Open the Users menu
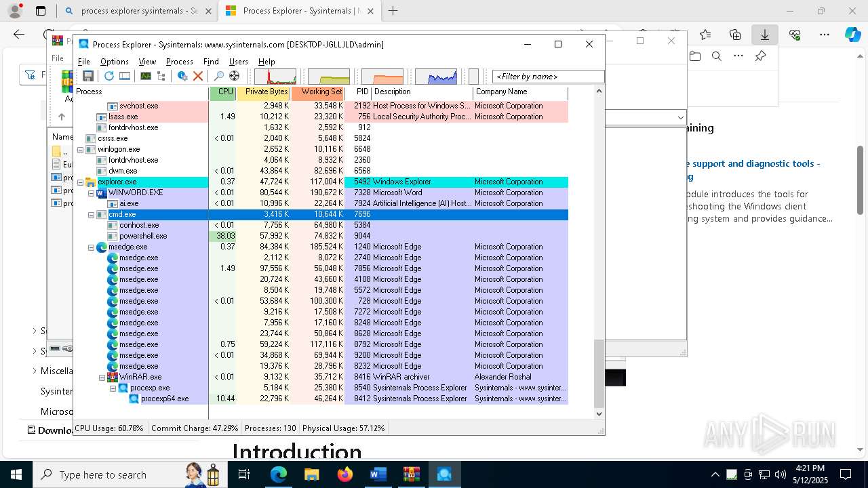This screenshot has width=868, height=488. [239, 61]
